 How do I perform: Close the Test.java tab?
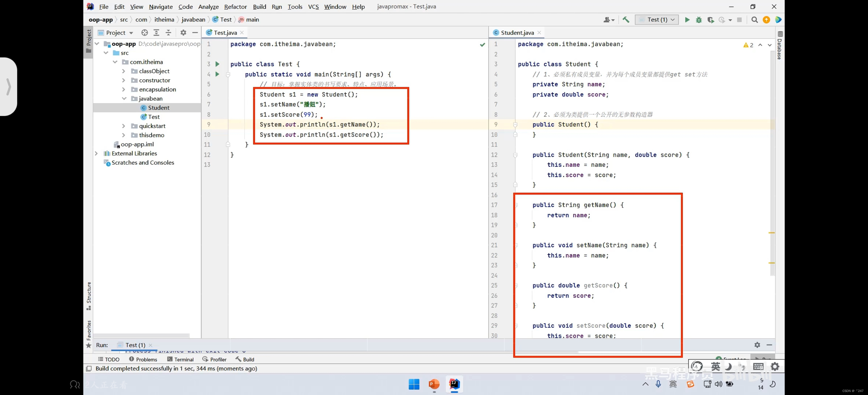(242, 32)
